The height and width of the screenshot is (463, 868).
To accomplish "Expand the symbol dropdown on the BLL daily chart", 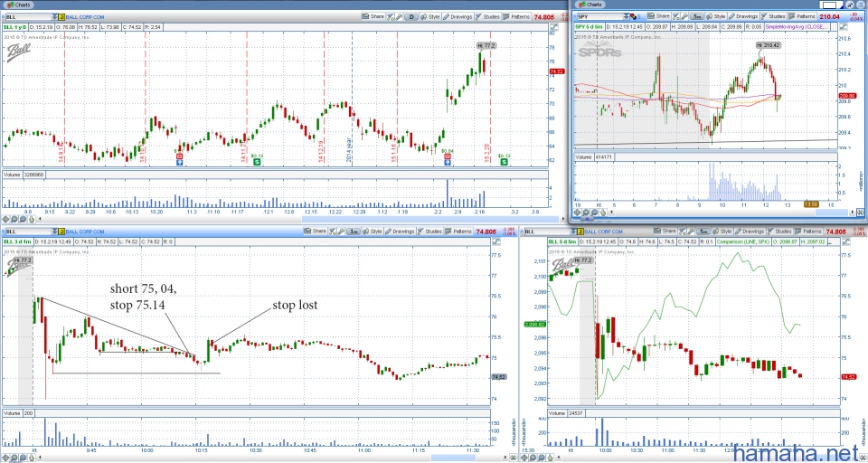I will (x=54, y=17).
